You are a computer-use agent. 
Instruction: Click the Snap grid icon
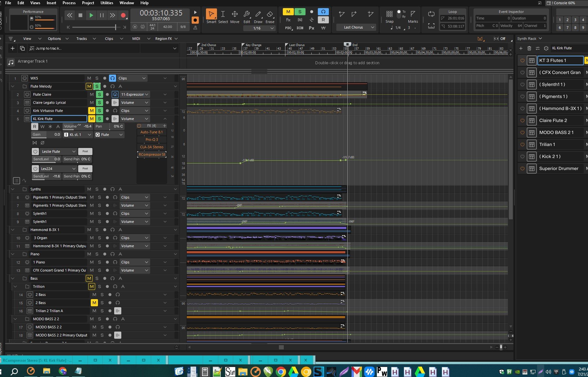pyautogui.click(x=389, y=14)
